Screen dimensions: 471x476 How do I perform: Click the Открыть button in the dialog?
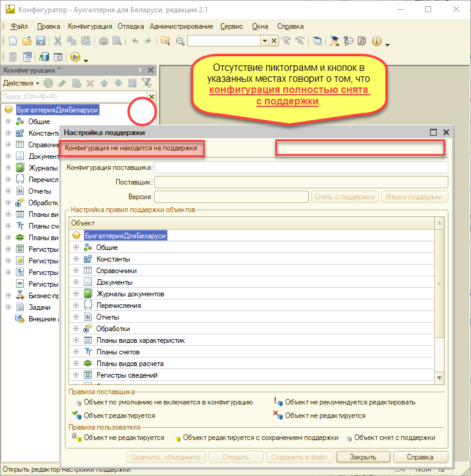(236, 457)
